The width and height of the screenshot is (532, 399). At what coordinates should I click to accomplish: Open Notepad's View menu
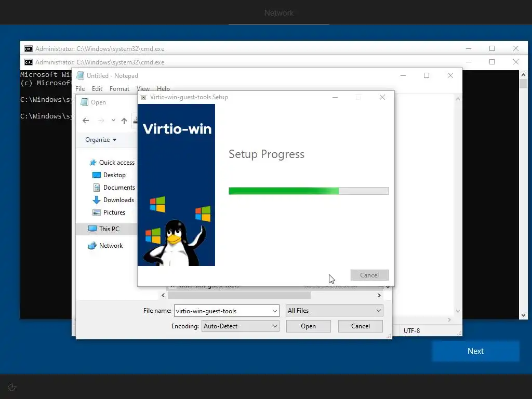pos(143,88)
